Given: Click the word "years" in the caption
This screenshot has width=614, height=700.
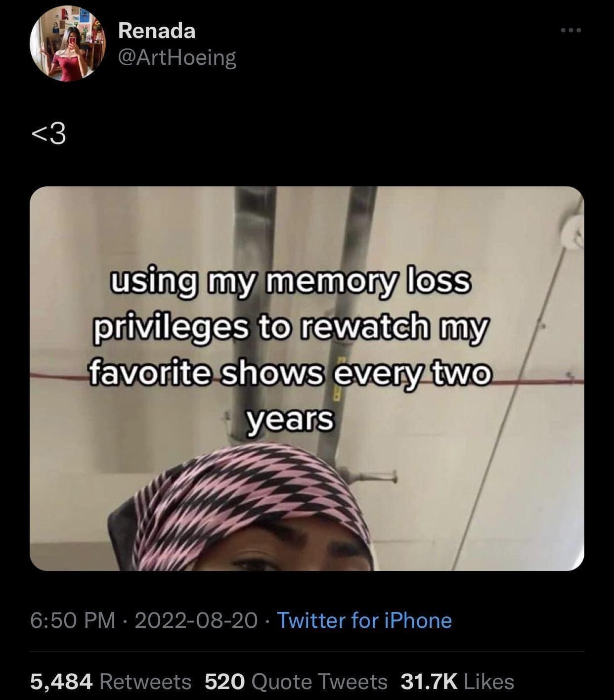Looking at the screenshot, I should (290, 420).
